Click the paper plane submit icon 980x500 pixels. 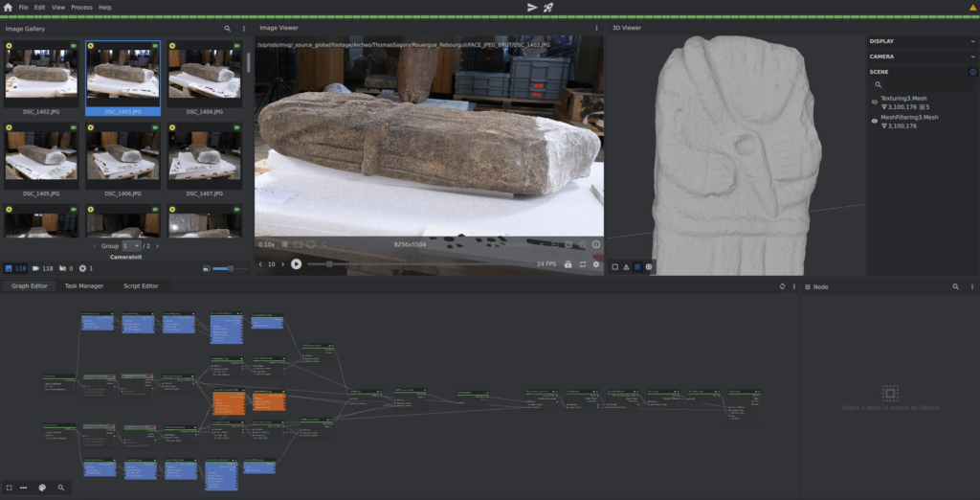(x=532, y=7)
